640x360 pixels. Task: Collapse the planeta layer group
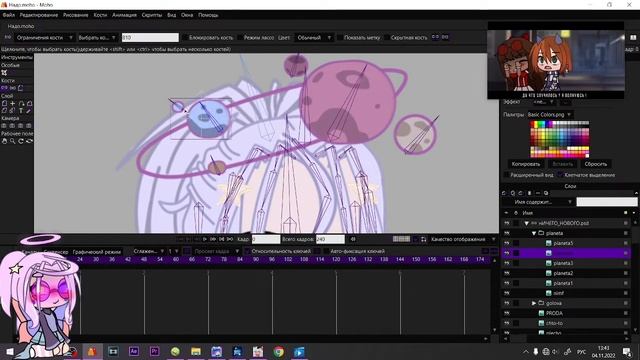[x=533, y=233]
